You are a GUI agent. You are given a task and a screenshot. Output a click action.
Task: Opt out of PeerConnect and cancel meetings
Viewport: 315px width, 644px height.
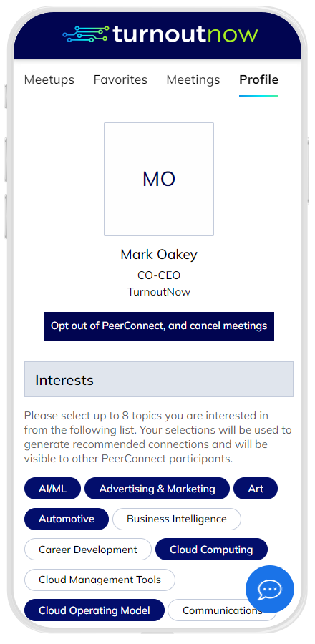[x=159, y=326]
